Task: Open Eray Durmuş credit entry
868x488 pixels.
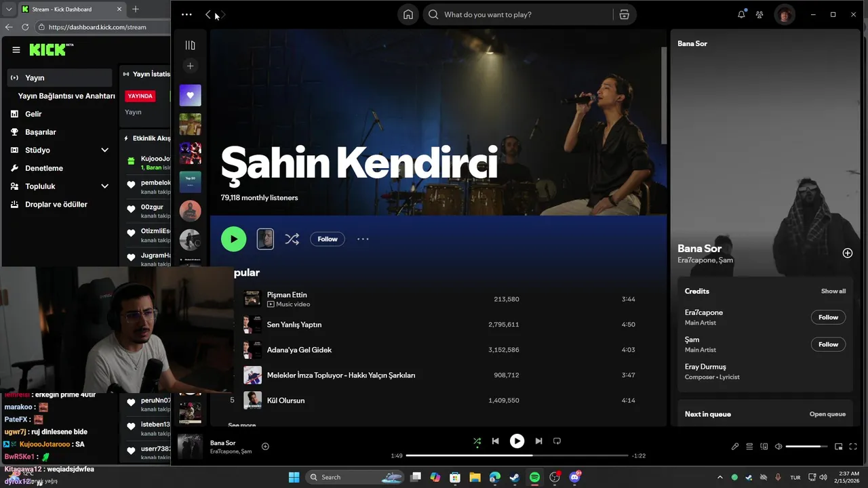Action: (705, 367)
